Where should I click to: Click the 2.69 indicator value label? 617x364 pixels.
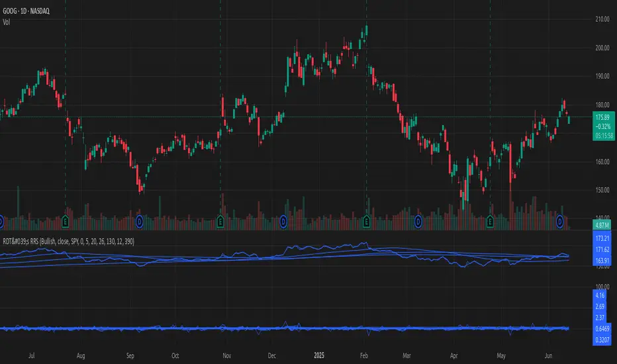600,306
